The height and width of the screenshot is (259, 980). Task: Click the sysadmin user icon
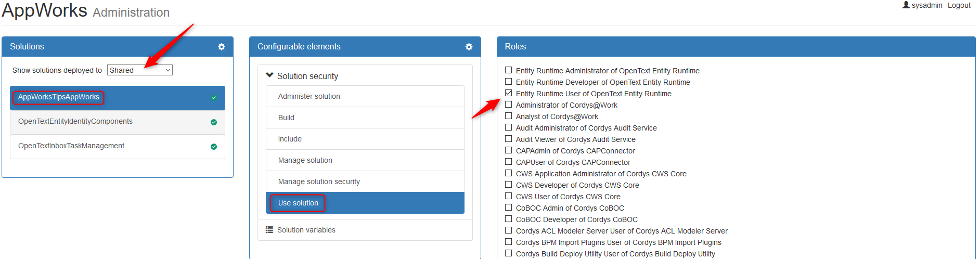coord(906,5)
